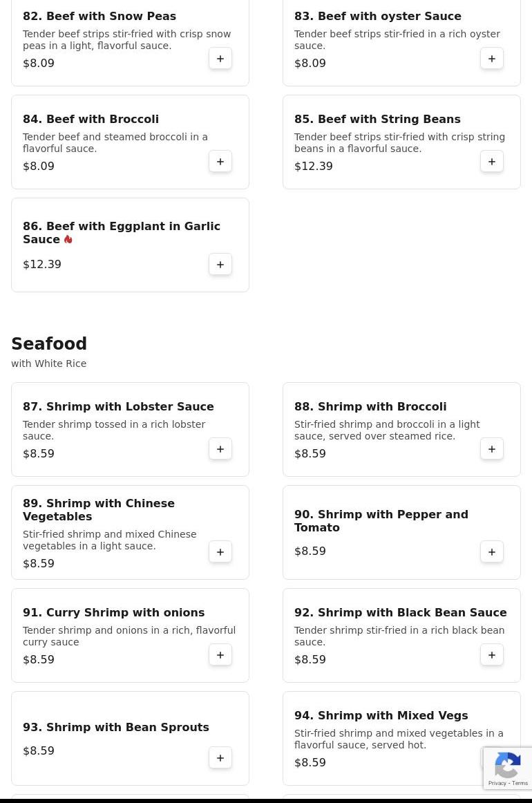
Task: Add Shrimp with Black Bean Sauce
Action: pyautogui.click(x=492, y=655)
